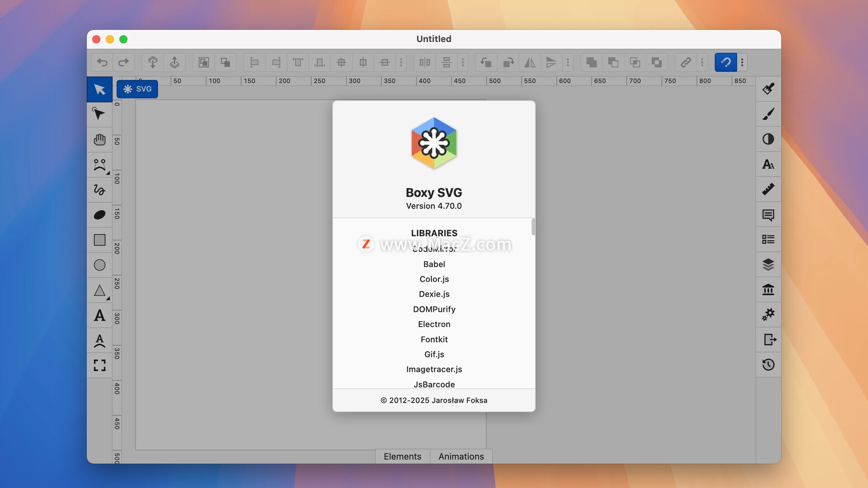Click Imagetracer.js library entry

[x=434, y=370]
